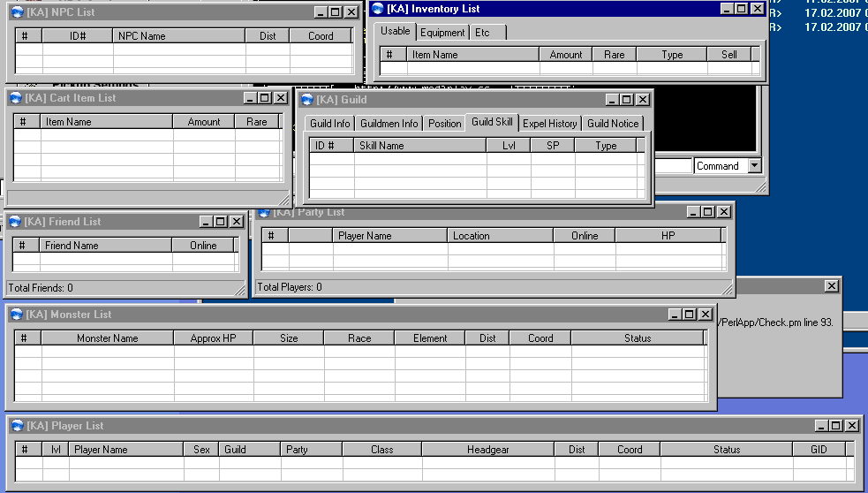Click the Guild window title icon
Screen dimensions: 868x493
coord(307,100)
